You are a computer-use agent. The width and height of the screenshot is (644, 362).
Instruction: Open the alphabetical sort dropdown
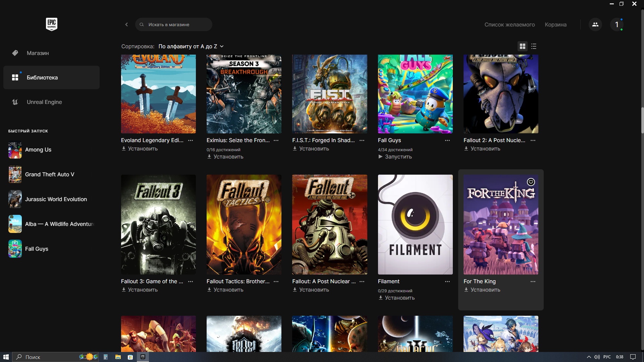[191, 46]
